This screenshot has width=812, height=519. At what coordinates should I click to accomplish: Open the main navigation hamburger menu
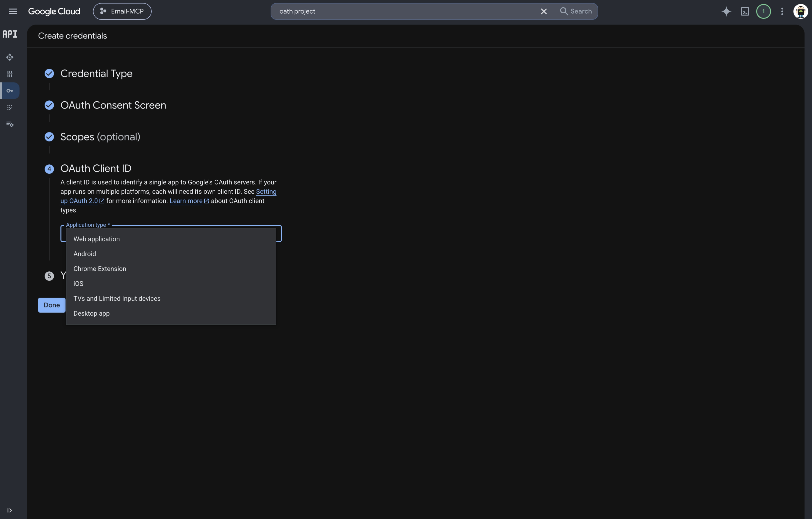13,11
